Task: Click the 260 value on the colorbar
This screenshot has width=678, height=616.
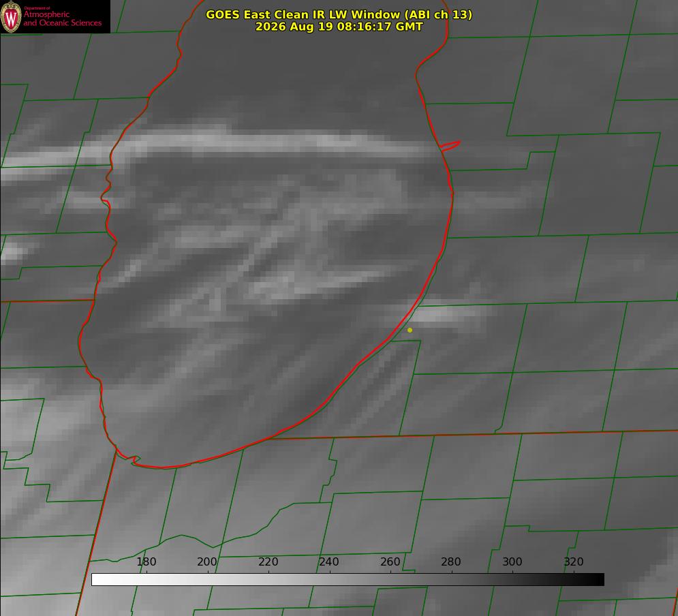Action: click(390, 561)
